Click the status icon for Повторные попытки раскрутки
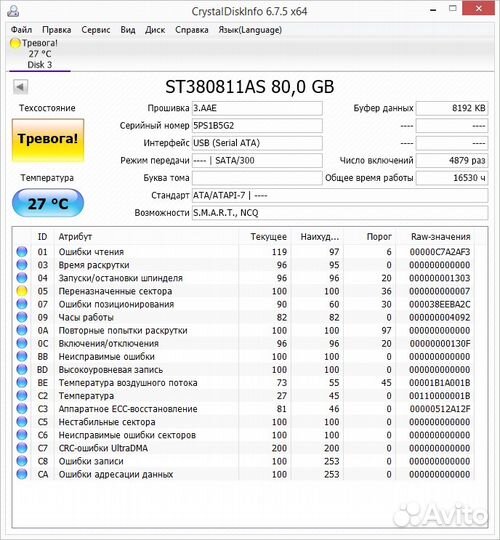The height and width of the screenshot is (540, 500). 22,330
